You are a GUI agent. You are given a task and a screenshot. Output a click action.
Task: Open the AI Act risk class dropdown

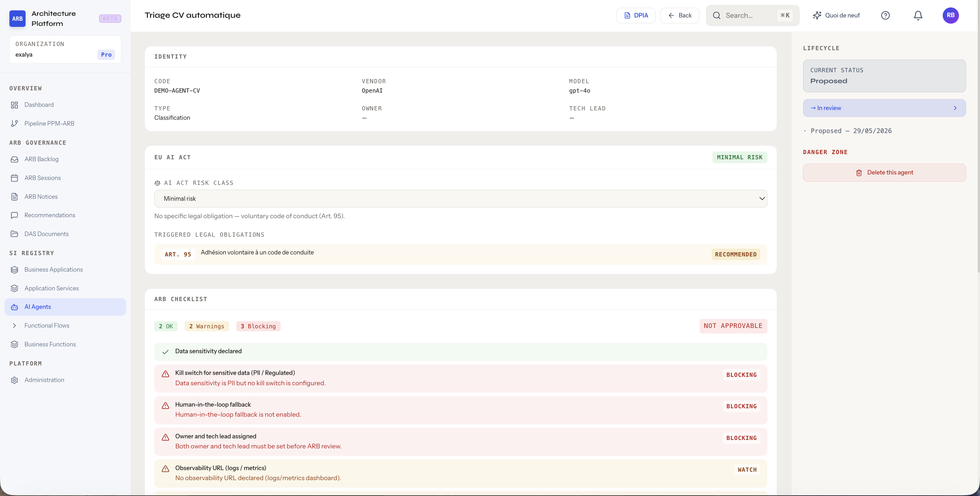(460, 198)
